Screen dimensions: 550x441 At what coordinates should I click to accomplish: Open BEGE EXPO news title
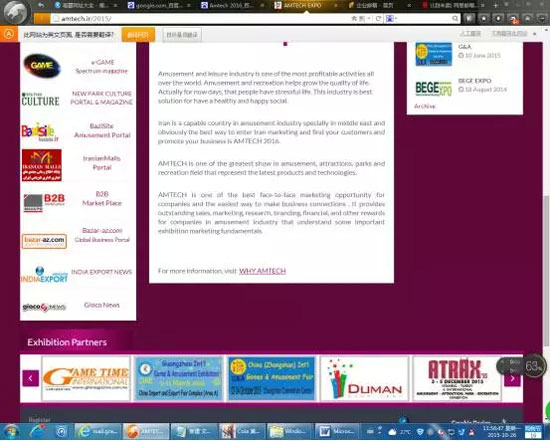[x=475, y=81]
